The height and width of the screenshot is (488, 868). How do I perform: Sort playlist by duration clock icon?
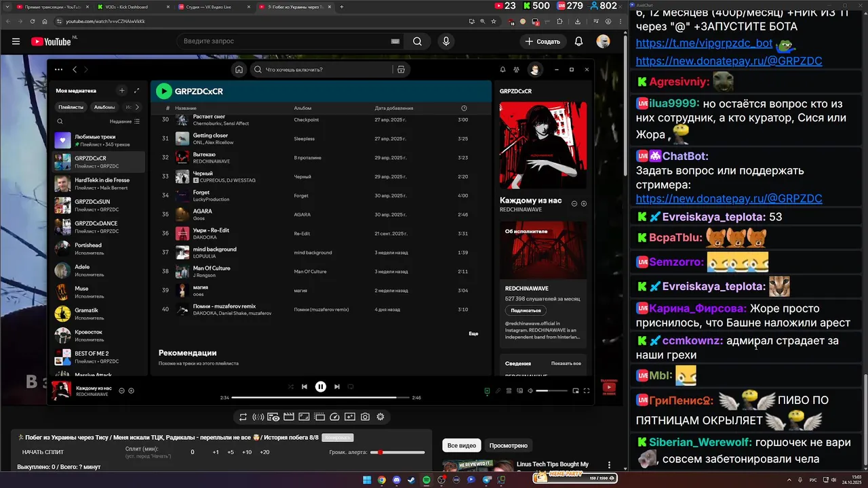pyautogui.click(x=464, y=108)
